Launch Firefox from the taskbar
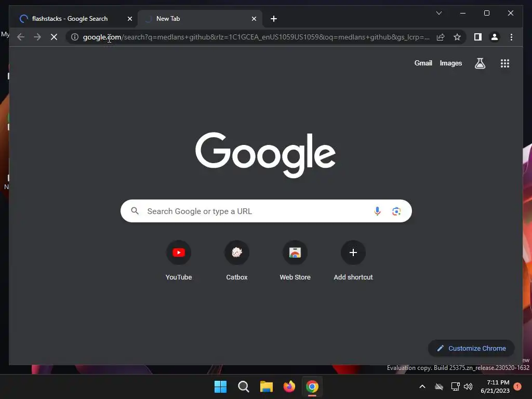This screenshot has height=399, width=532. 289,387
